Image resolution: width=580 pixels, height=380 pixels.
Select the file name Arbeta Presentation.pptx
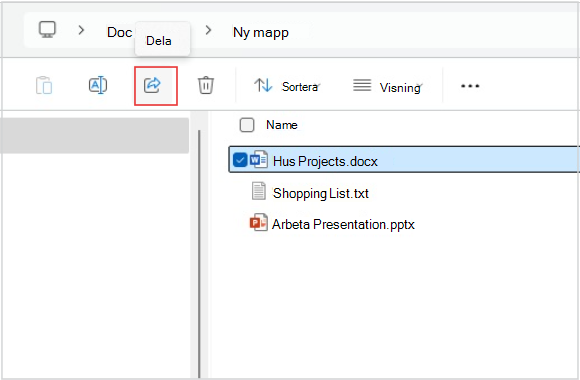343,225
